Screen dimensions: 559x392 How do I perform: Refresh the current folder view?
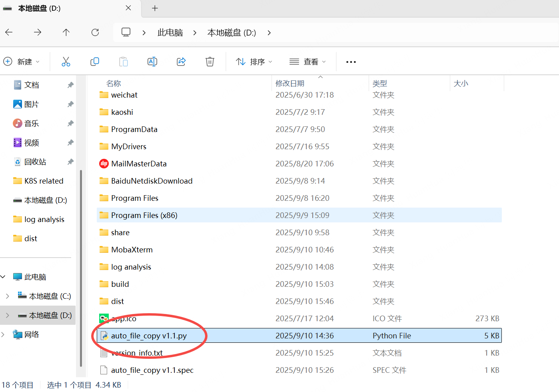point(95,32)
